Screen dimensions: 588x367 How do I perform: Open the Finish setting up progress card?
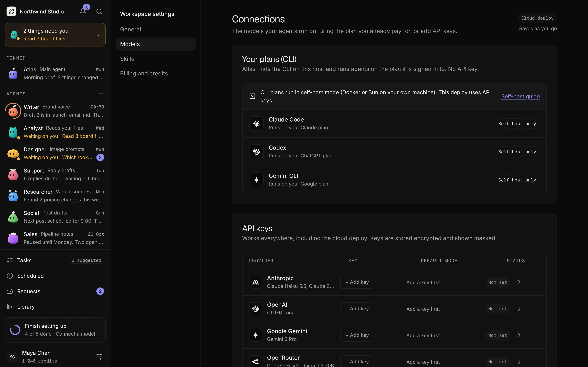(x=55, y=330)
